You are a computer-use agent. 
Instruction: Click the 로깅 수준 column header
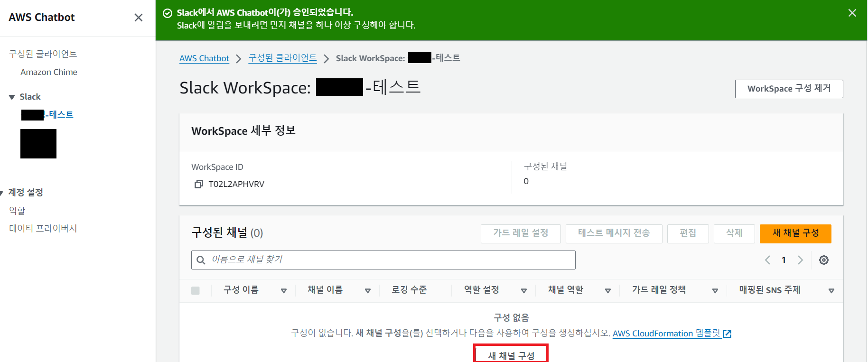[x=409, y=290]
